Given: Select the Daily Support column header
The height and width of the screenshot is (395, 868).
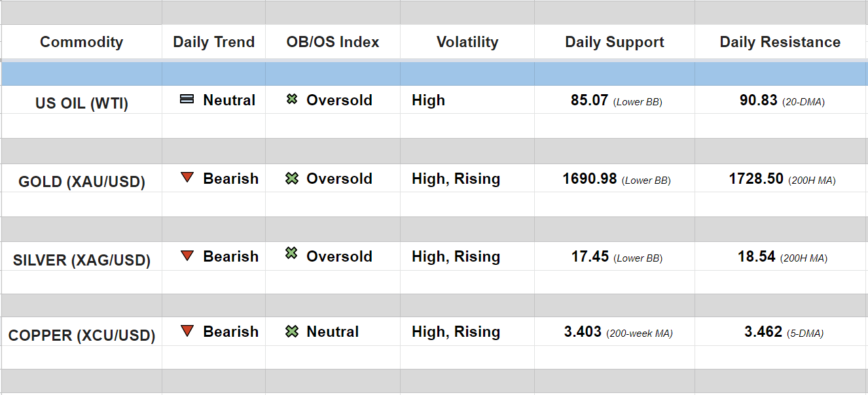Looking at the screenshot, I should (614, 42).
